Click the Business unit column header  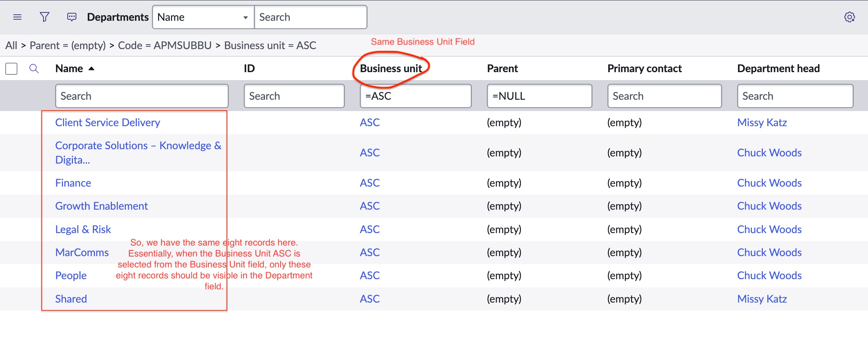tap(391, 68)
